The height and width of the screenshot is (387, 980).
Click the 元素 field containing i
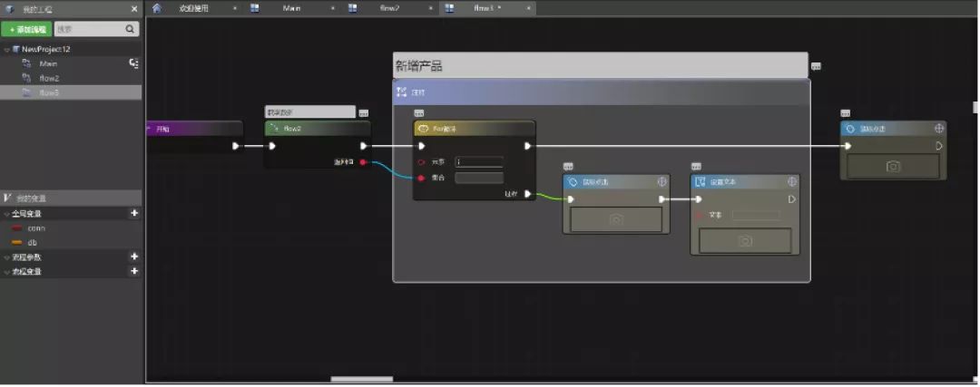[x=479, y=161]
